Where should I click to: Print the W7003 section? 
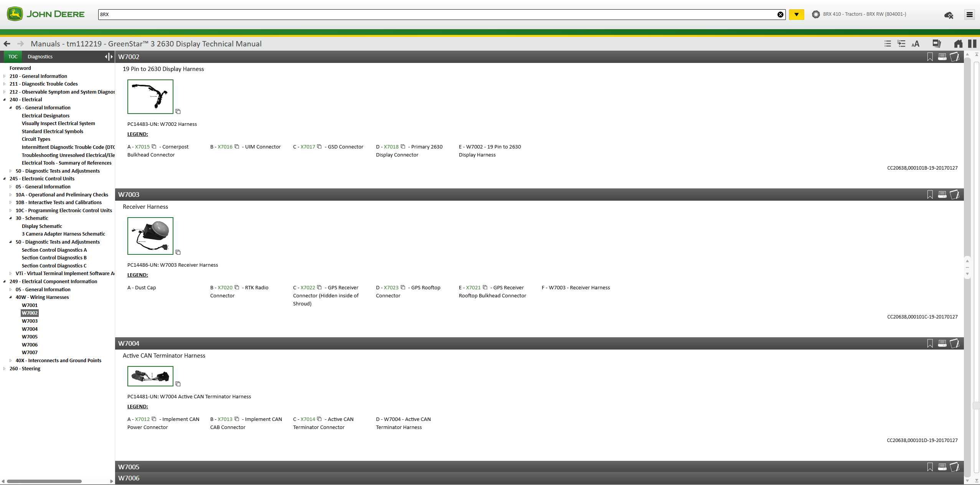[942, 195]
